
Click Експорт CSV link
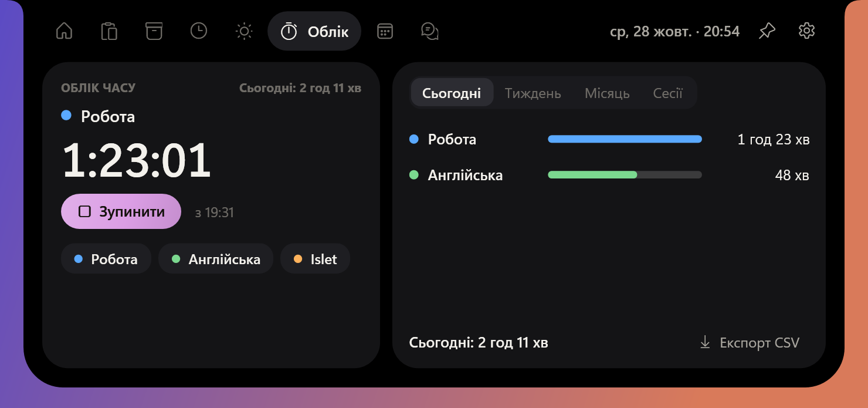[749, 342]
